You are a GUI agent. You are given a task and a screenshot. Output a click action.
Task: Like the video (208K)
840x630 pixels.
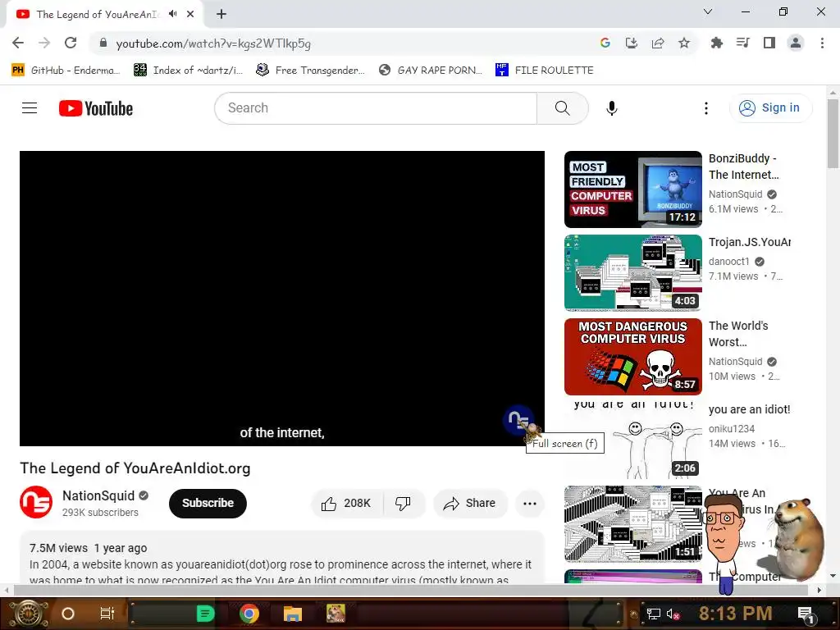coord(347,503)
